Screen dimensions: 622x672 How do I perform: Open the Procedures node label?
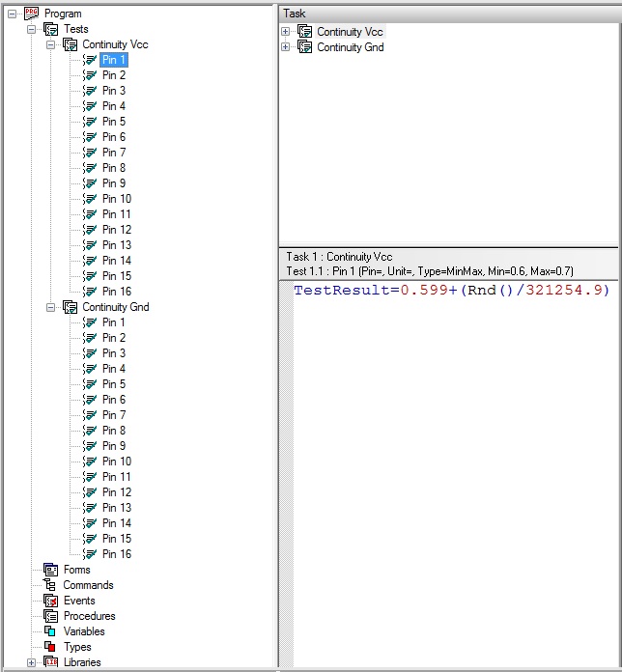tap(90, 616)
